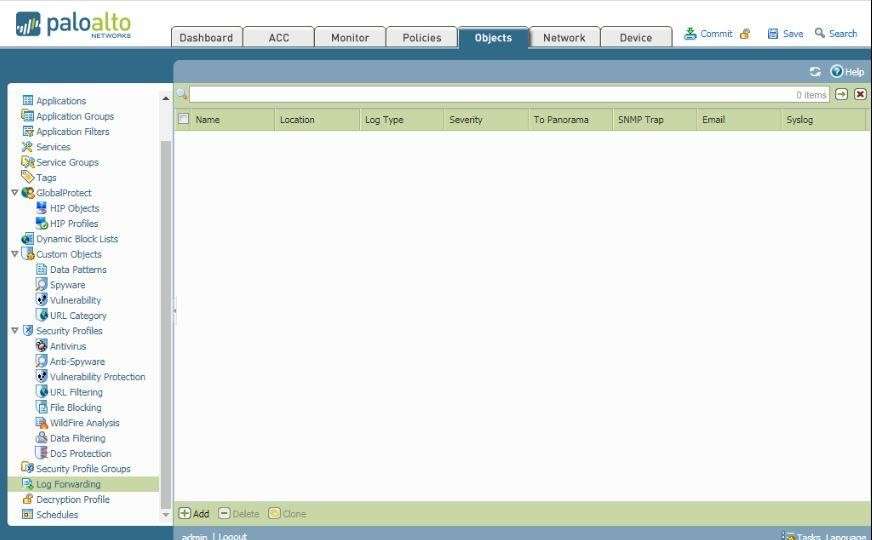Click the sidebar scrollbar down arrow
872x540 pixels.
pos(166,514)
